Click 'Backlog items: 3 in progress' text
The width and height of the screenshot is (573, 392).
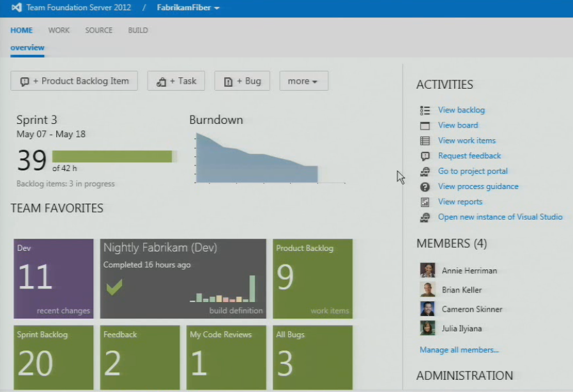(x=65, y=184)
